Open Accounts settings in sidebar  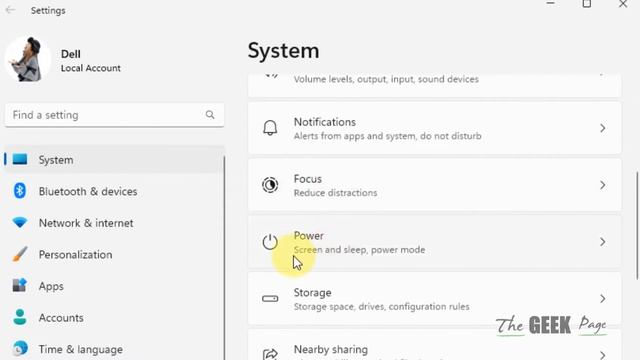click(x=114, y=318)
